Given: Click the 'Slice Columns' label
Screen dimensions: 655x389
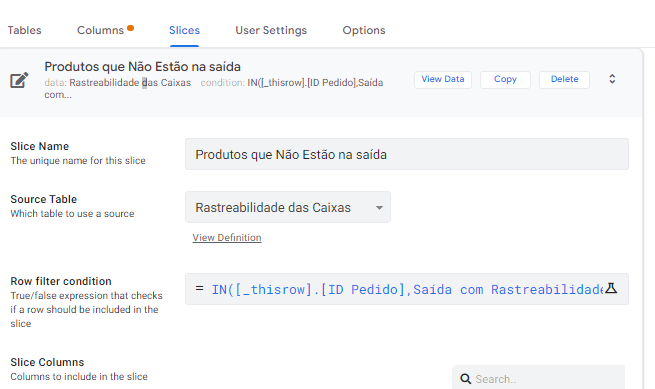Looking at the screenshot, I should coord(47,362).
